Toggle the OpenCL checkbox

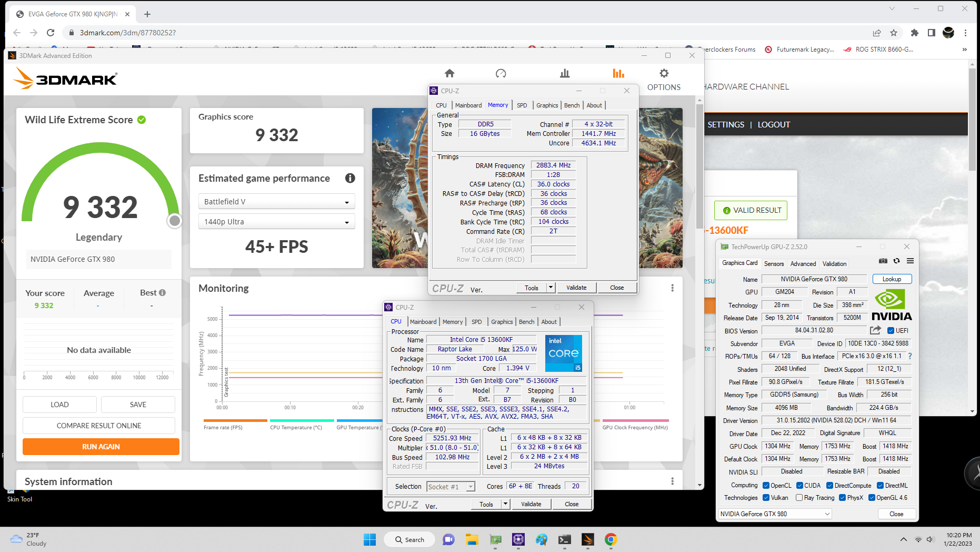[766, 486]
